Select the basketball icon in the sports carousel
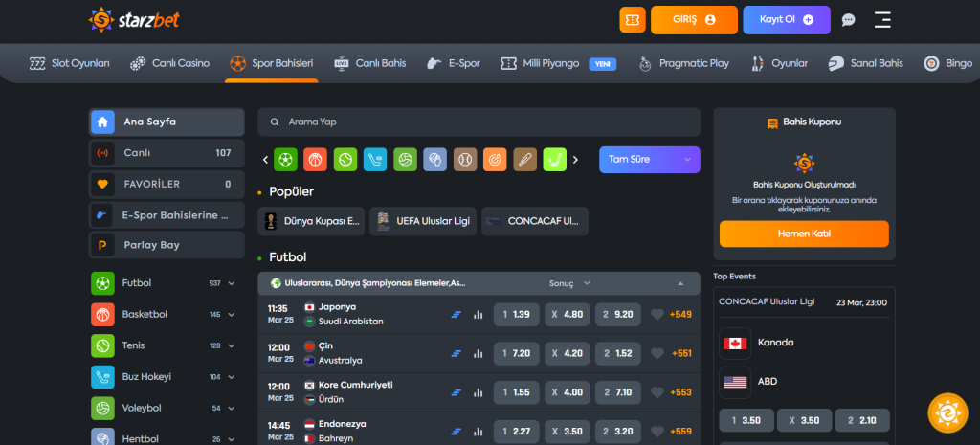 click(316, 160)
